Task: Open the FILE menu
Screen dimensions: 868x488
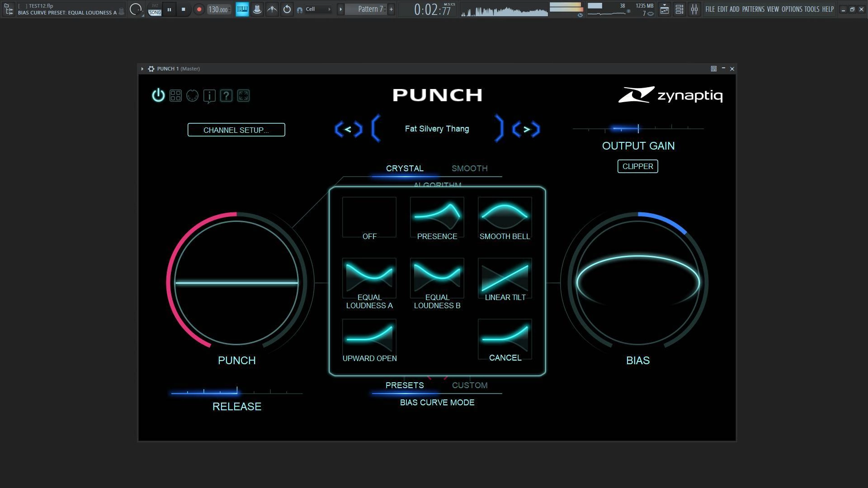Action: (710, 9)
